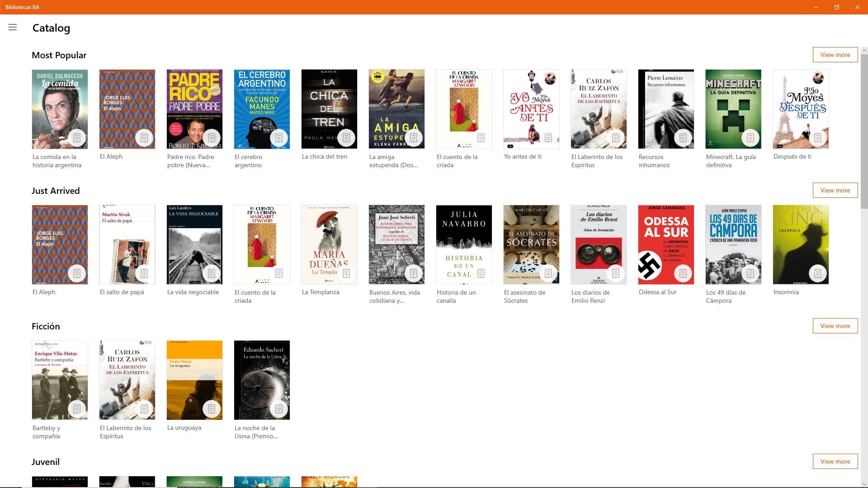Click ebook icon on La uruguaya cover
The height and width of the screenshot is (488, 868).
coord(212,409)
